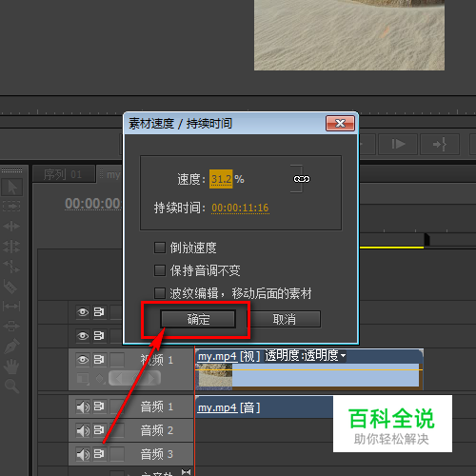Image resolution: width=476 pixels, height=476 pixels.
Task: Click the 速度 value field 31.2
Action: (221, 179)
